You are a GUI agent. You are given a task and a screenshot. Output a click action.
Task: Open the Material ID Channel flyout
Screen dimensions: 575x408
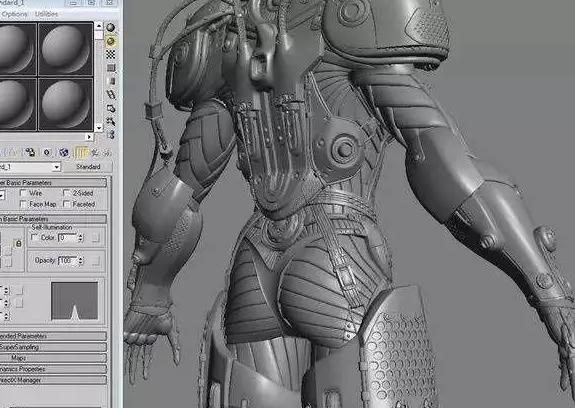click(47, 152)
